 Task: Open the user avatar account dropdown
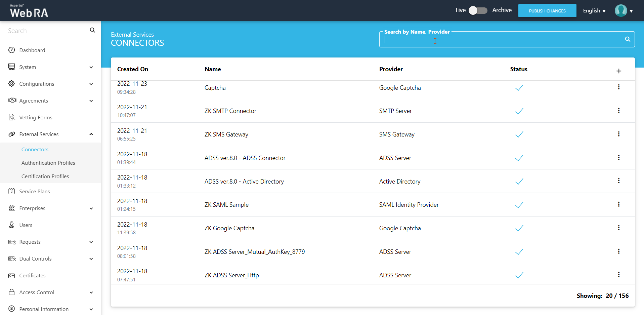[624, 11]
